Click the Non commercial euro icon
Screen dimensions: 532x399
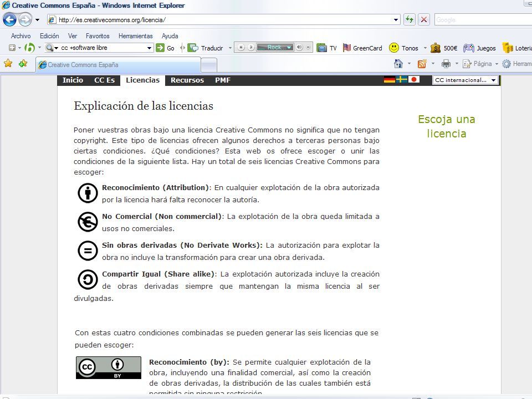click(88, 222)
